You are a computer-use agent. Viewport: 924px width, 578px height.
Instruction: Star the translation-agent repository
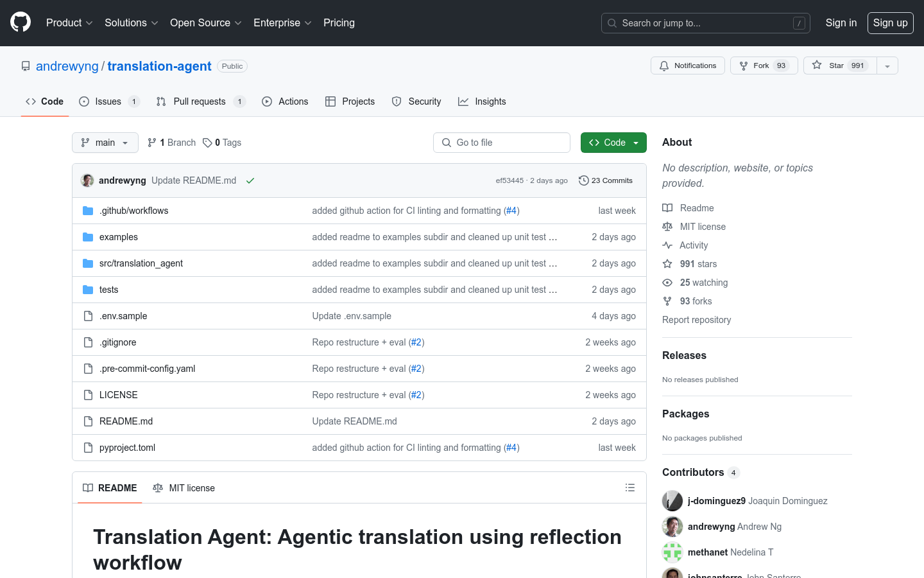pyautogui.click(x=839, y=66)
